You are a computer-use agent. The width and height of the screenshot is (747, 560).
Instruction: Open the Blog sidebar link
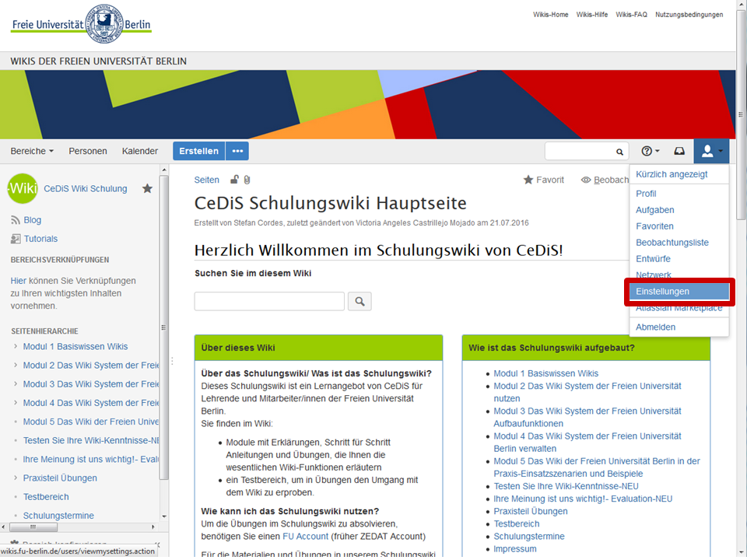[x=33, y=220]
